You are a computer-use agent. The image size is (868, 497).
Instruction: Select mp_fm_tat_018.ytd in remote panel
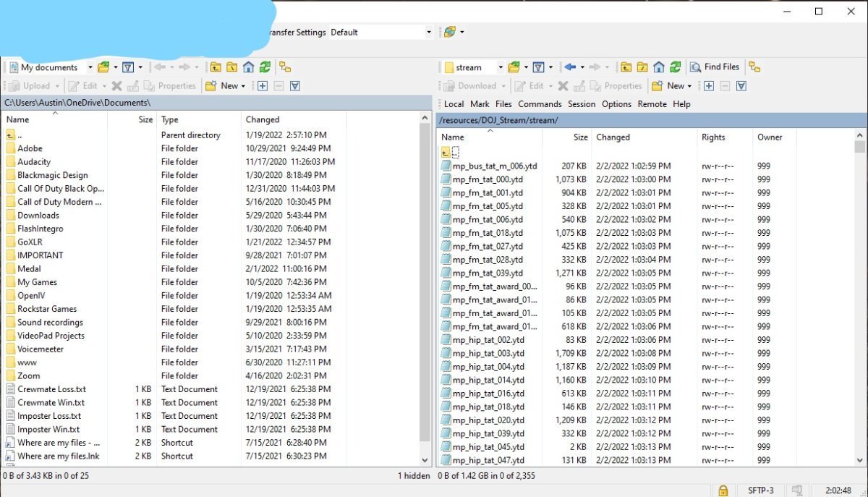487,233
